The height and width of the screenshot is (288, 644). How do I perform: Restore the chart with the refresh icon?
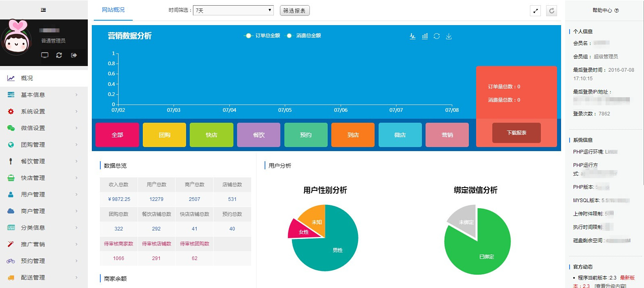click(437, 36)
